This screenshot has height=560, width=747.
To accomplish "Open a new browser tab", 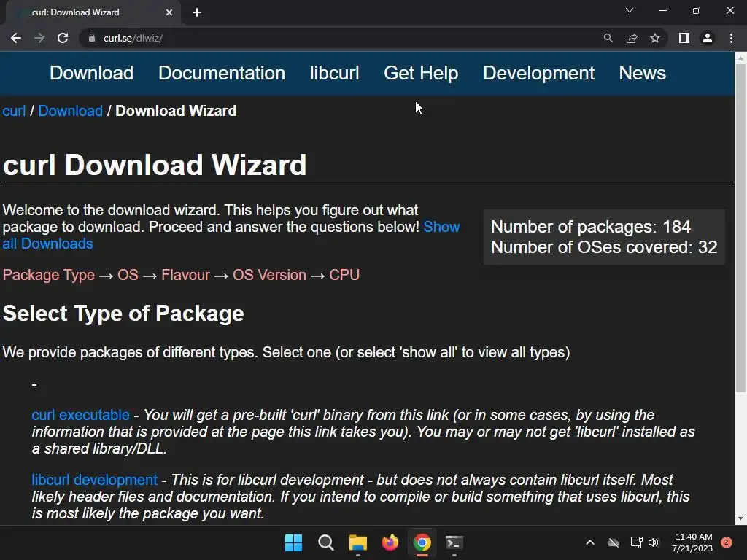I will [197, 12].
